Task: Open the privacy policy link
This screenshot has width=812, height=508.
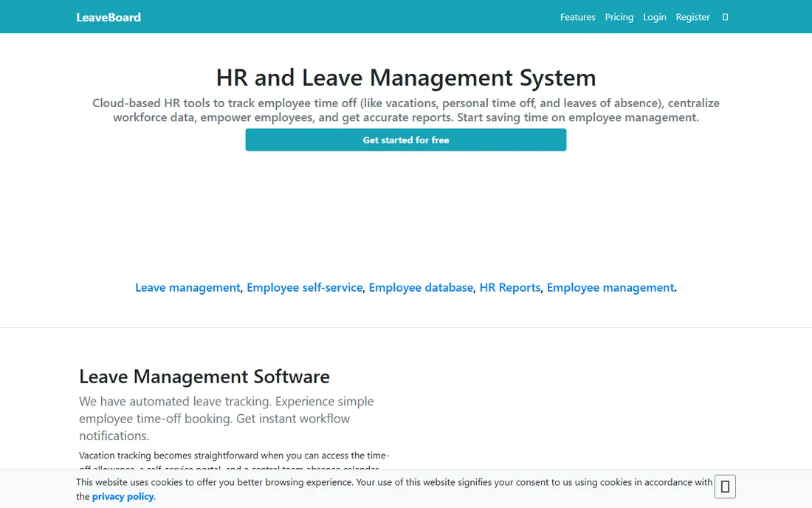Action: (123, 497)
